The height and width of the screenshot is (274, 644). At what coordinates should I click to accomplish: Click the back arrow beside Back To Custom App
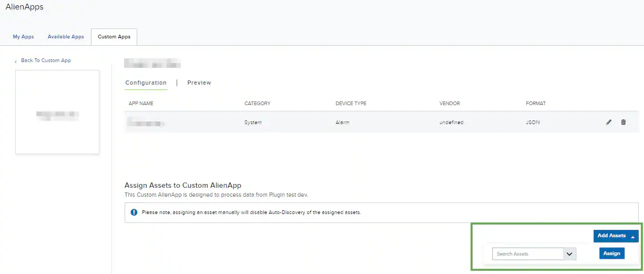coord(16,61)
